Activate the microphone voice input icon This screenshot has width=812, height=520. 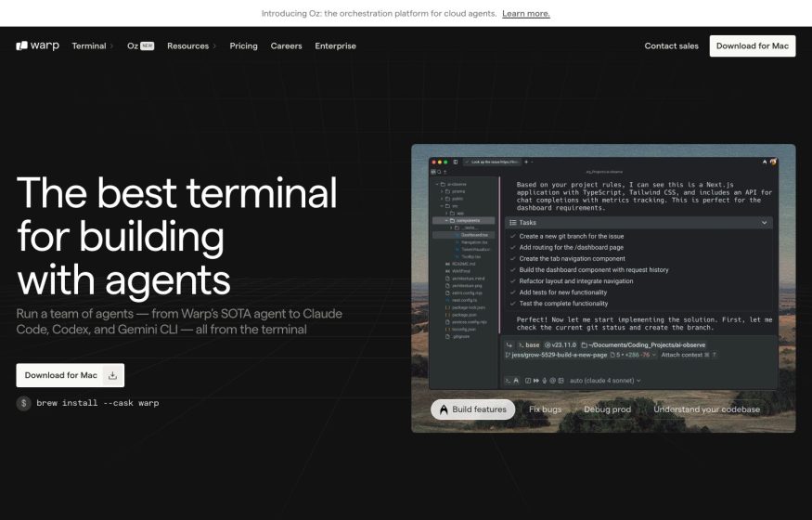[544, 381]
